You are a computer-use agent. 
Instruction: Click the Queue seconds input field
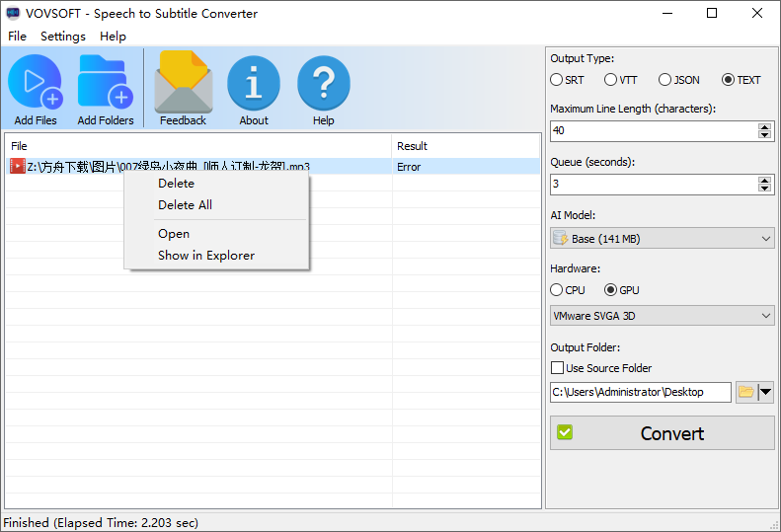pos(654,185)
